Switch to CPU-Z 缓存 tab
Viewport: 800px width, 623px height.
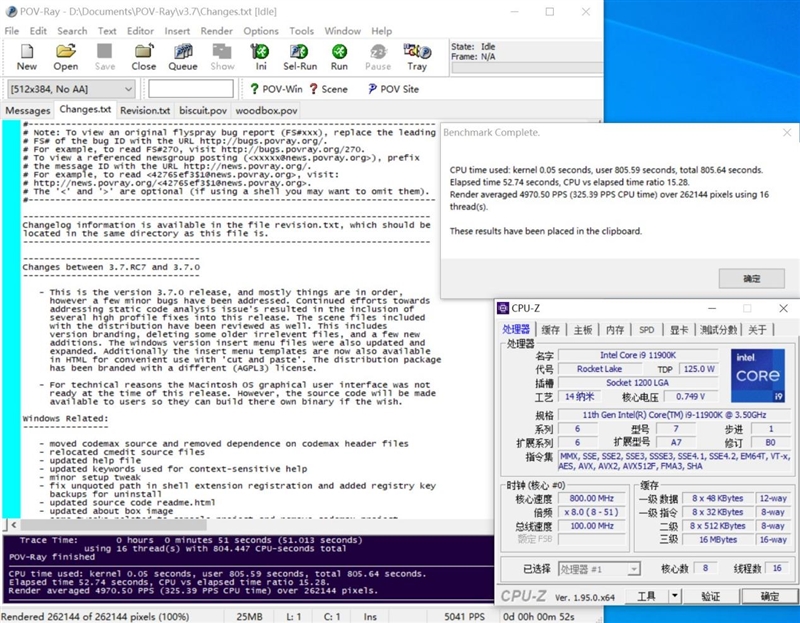click(551, 330)
